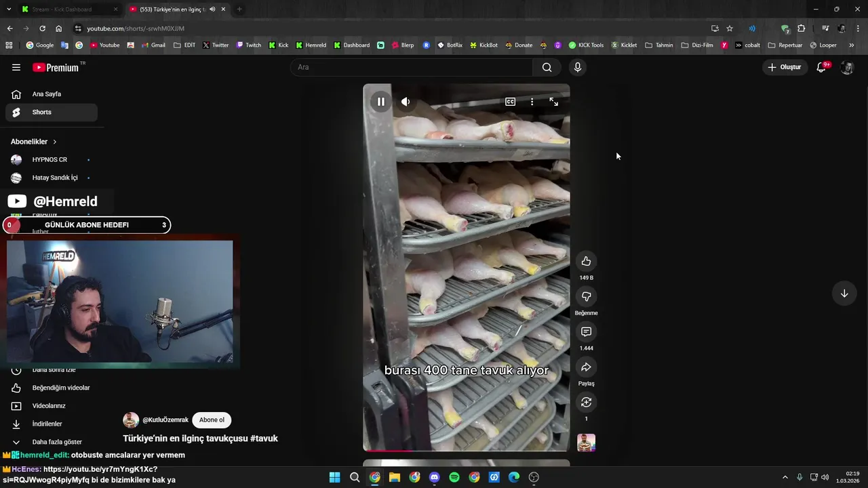Viewport: 868px width, 488px height.
Task: Dislike the short (Beğenme)
Action: click(586, 296)
